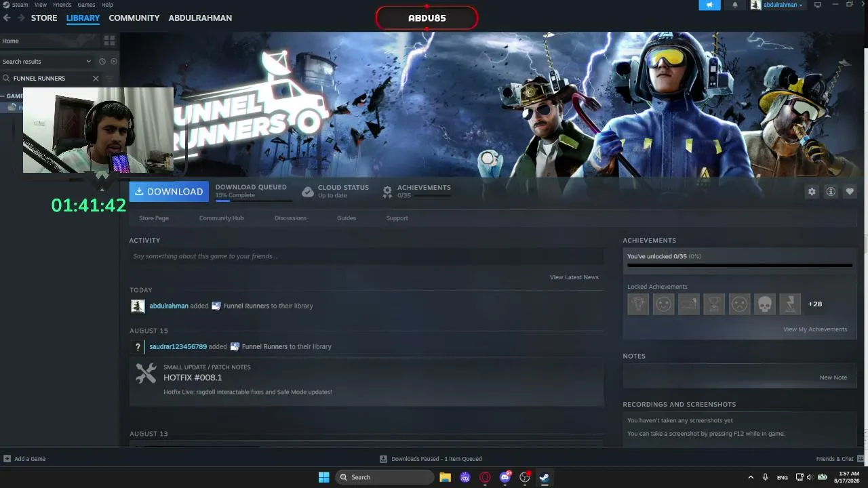Open File Explorer from taskbar

(x=445, y=477)
